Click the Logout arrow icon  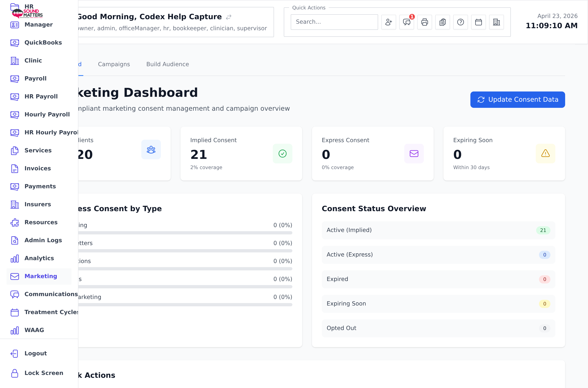coord(14,353)
